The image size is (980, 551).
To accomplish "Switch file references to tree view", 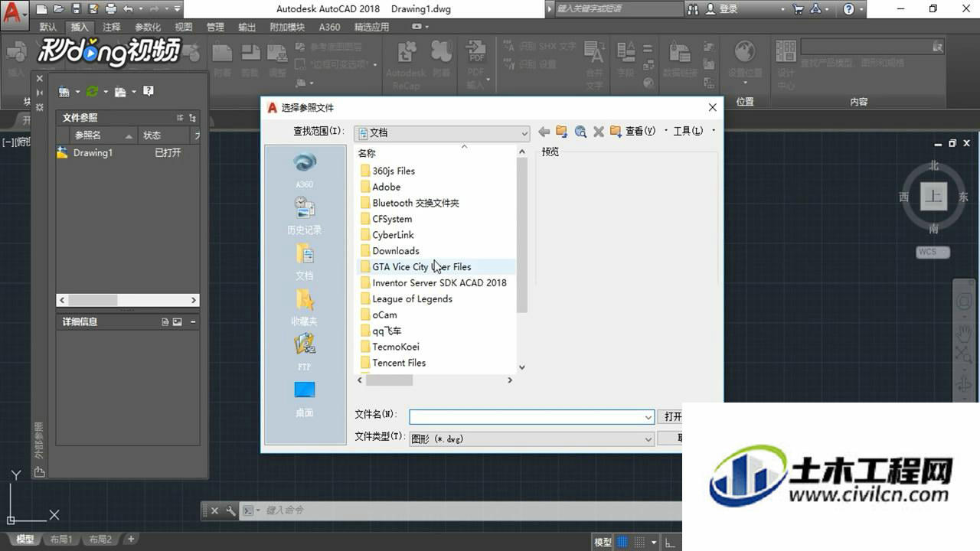I will click(192, 118).
